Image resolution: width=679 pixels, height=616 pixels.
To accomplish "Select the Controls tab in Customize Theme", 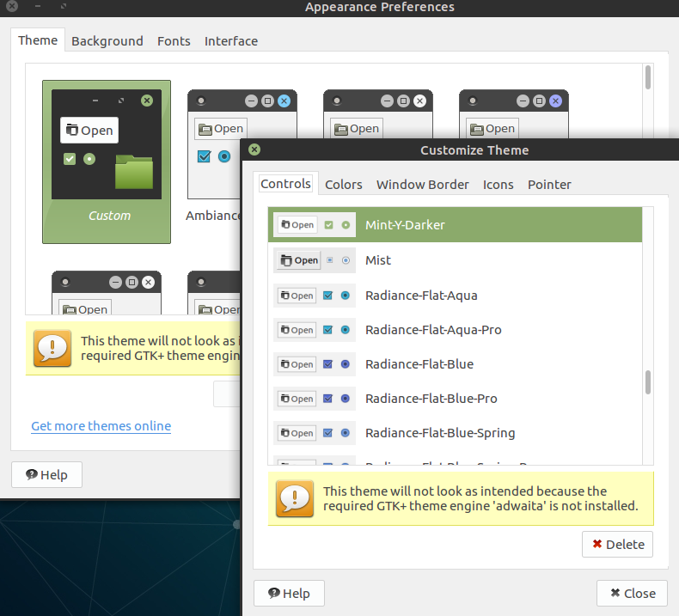I will click(286, 184).
